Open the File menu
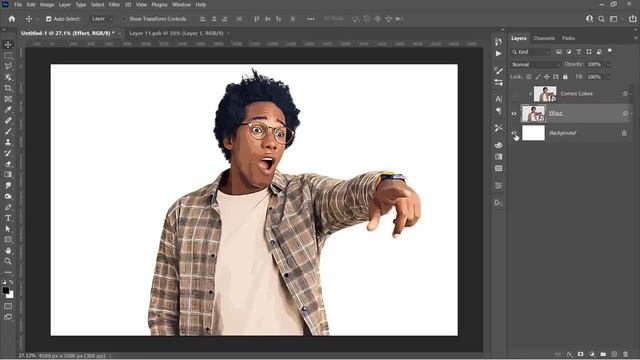Screen dimensions: 640x360 click(18, 5)
